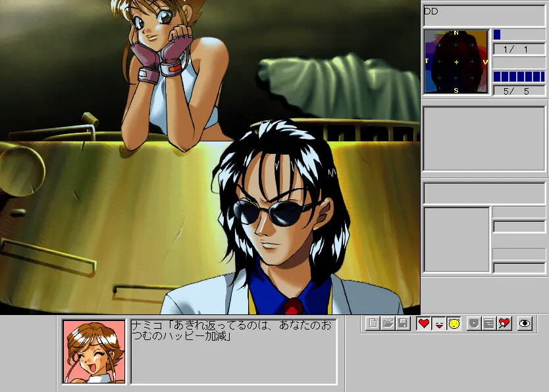This screenshot has height=392, width=549.
Task: Click the short single-segment blue gauge
Action: click(x=497, y=34)
